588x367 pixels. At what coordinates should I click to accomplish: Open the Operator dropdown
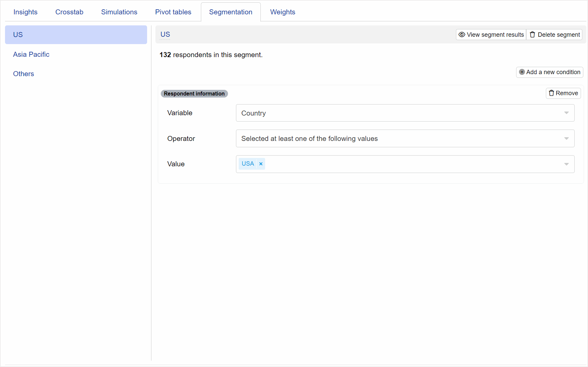point(405,139)
